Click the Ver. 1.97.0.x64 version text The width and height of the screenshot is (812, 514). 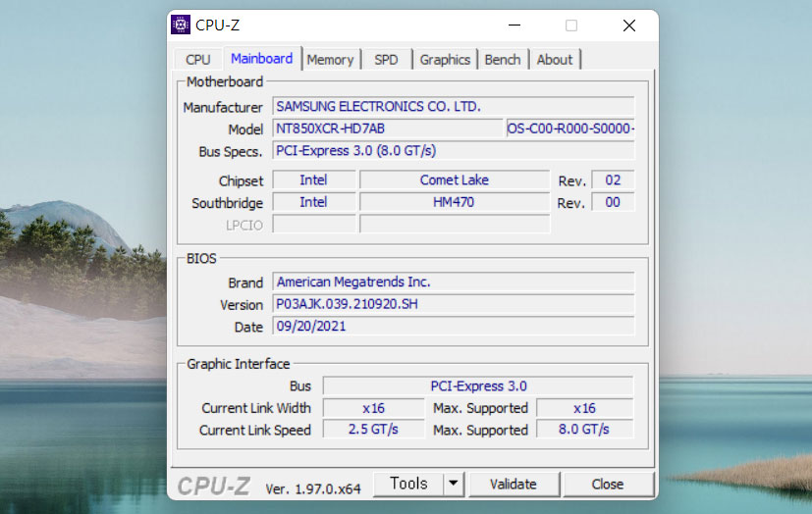click(x=313, y=488)
